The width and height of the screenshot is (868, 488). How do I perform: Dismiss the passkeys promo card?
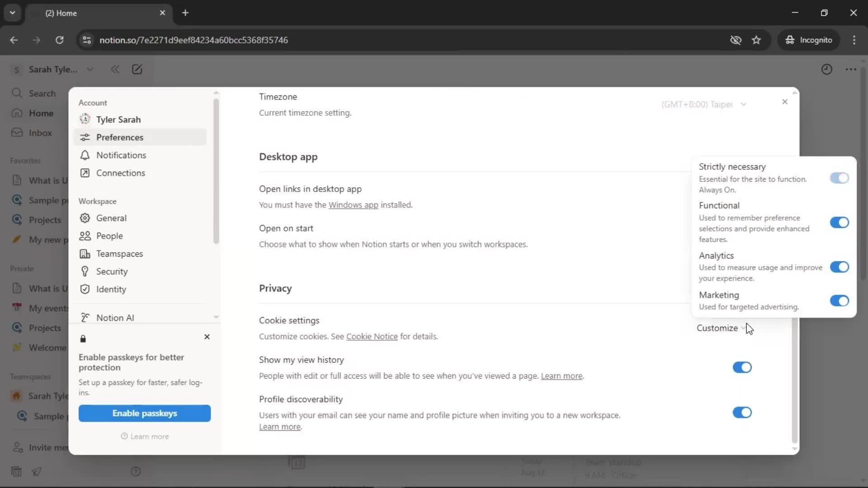207,337
